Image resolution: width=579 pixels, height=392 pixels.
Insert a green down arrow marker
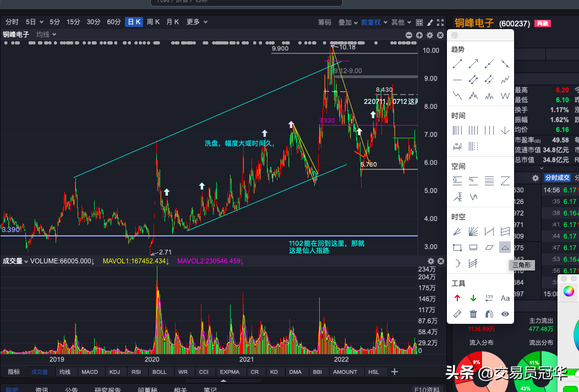(x=473, y=298)
